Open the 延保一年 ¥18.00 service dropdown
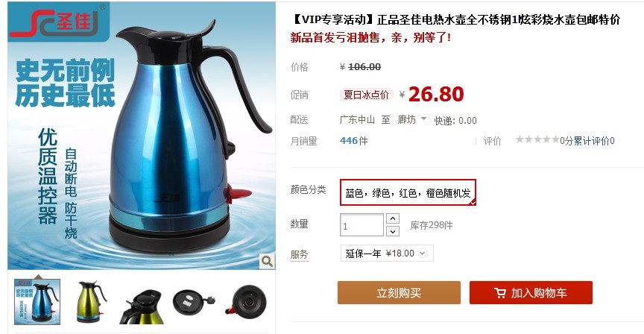Image resolution: width=644 pixels, height=334 pixels. 387,253
